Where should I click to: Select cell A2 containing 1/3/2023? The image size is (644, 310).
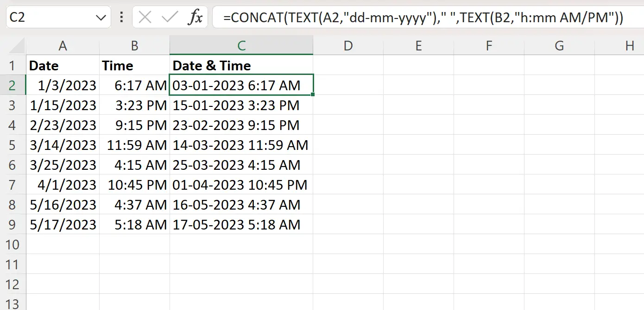tap(63, 85)
